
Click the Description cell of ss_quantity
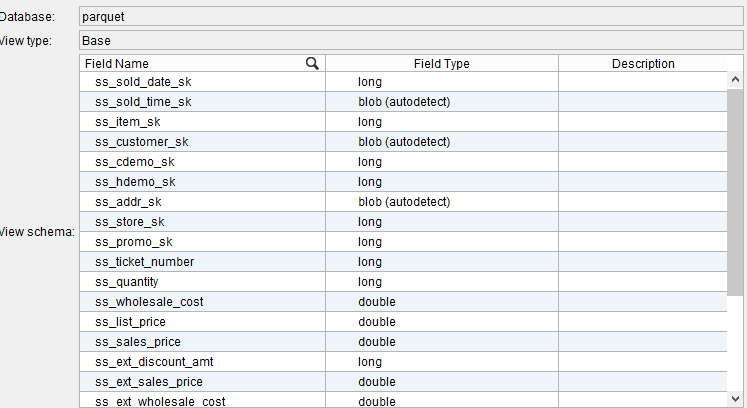pyautogui.click(x=643, y=282)
